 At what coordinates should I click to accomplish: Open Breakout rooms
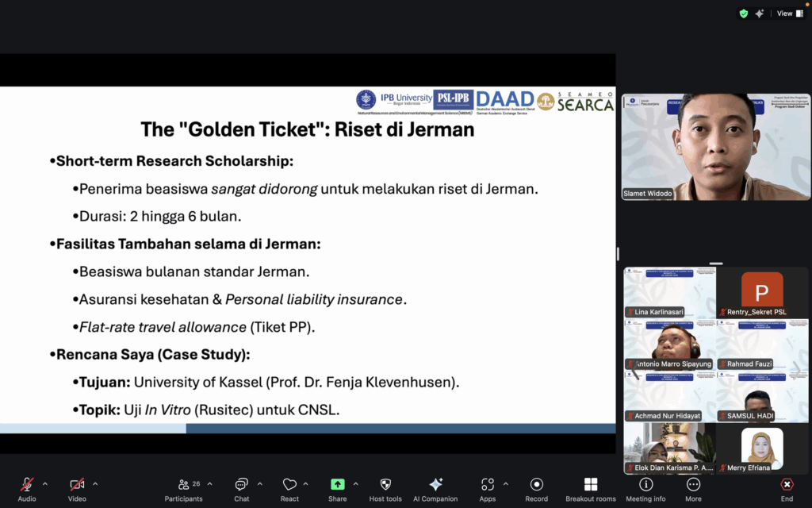point(590,485)
